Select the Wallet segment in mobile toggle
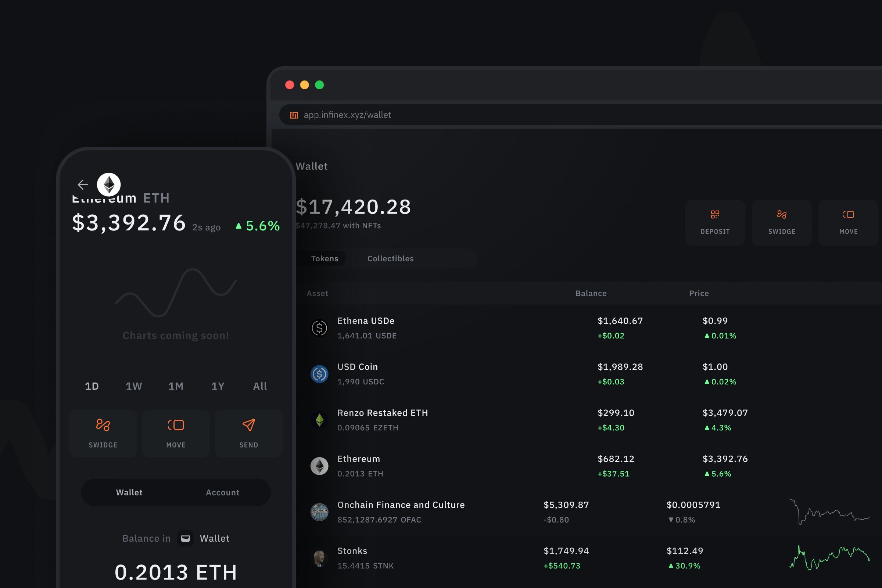 coord(129,492)
